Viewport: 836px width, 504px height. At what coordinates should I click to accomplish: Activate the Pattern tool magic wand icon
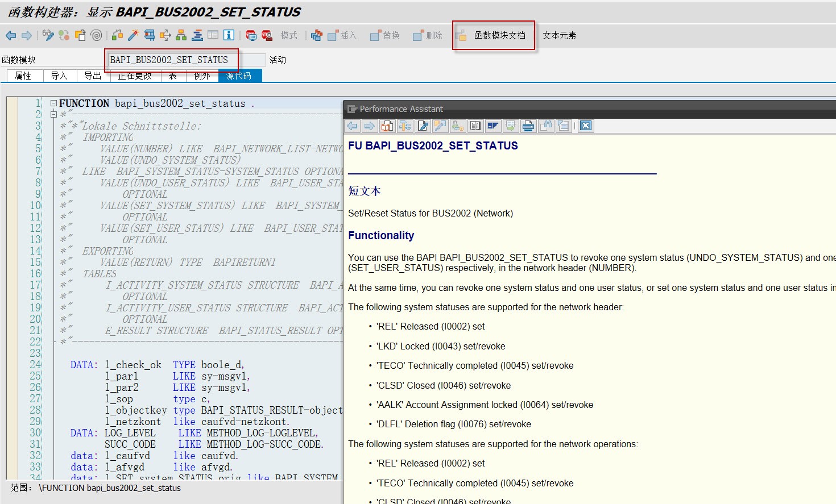click(134, 35)
